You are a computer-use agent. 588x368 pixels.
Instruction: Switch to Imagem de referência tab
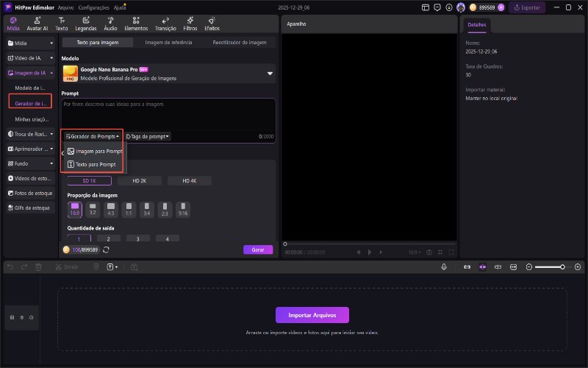tap(168, 43)
